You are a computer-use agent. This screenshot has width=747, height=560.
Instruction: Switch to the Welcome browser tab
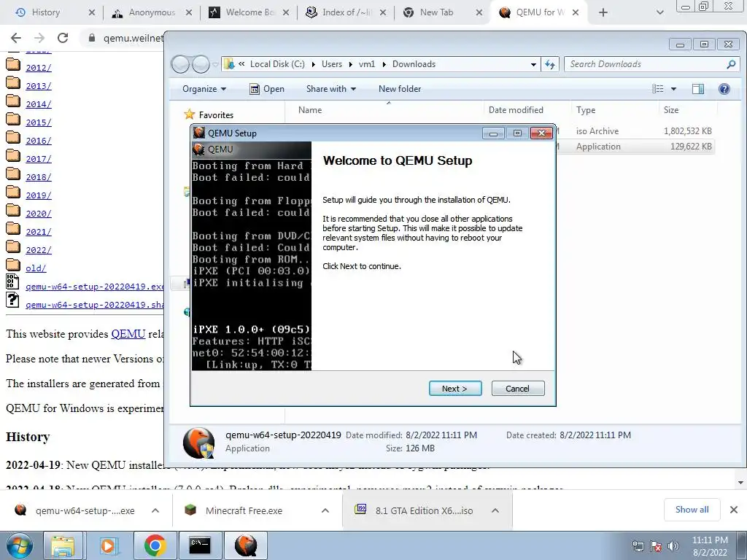pyautogui.click(x=248, y=12)
